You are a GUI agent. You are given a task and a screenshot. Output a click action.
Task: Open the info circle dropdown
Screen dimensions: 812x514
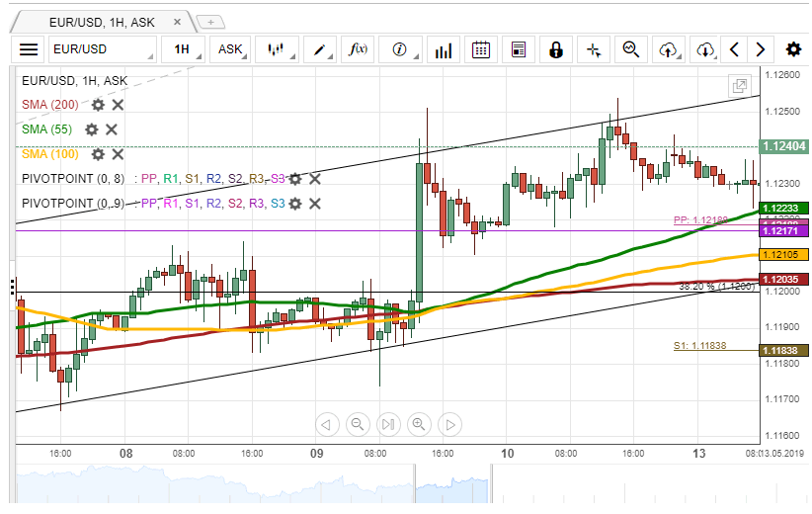click(x=400, y=49)
